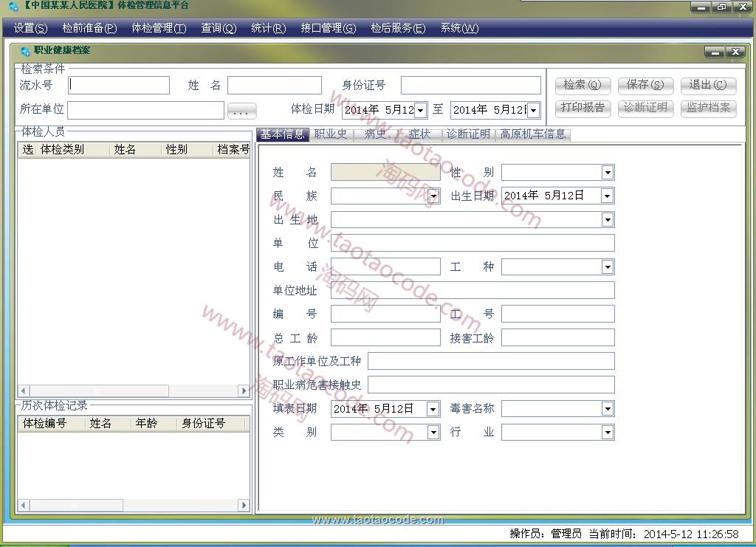Switch to the 职业史 tab

click(330, 134)
